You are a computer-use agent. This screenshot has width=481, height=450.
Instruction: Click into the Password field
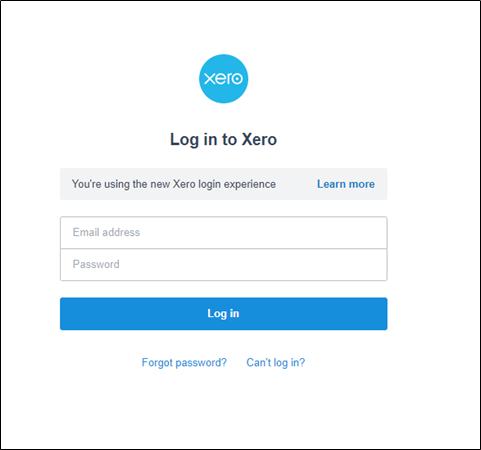tap(224, 265)
